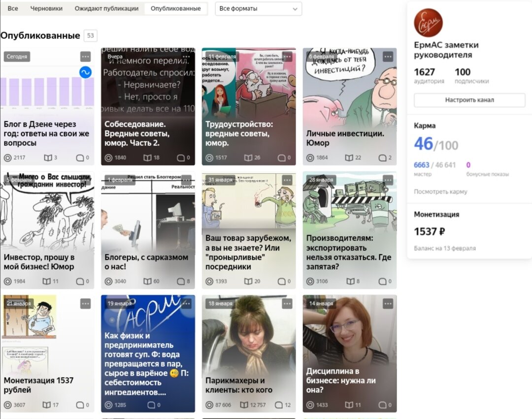Click comments icon showing 2 on 'Личные инвестиции'
532x419 pixels.
[382, 158]
